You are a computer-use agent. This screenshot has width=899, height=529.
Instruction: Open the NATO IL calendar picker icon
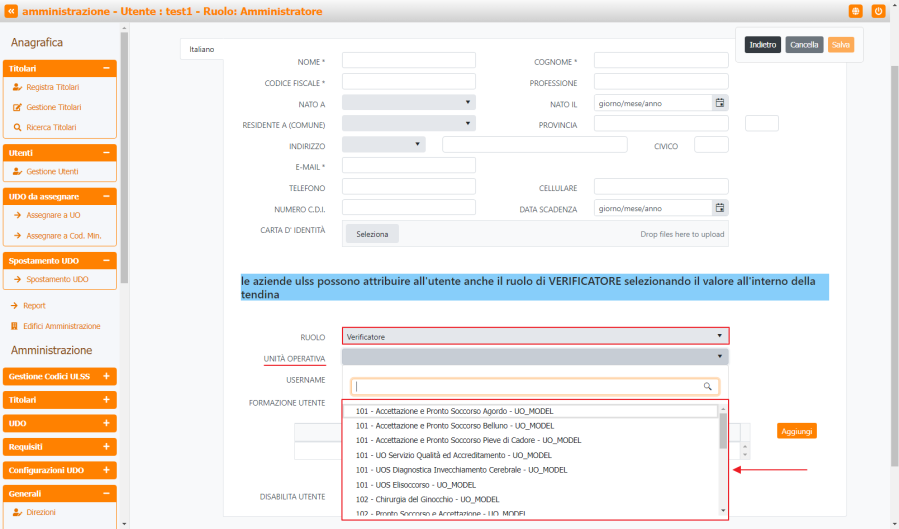coord(719,103)
